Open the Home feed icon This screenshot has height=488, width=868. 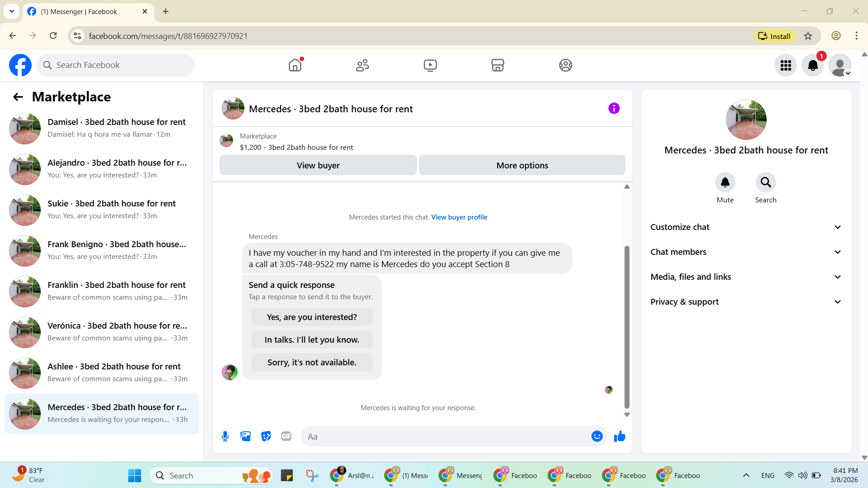[295, 65]
